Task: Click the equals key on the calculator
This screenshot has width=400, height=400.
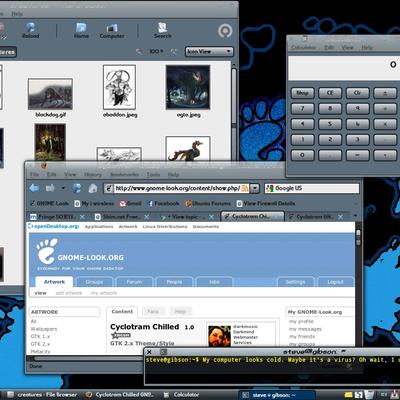Action: click(357, 155)
